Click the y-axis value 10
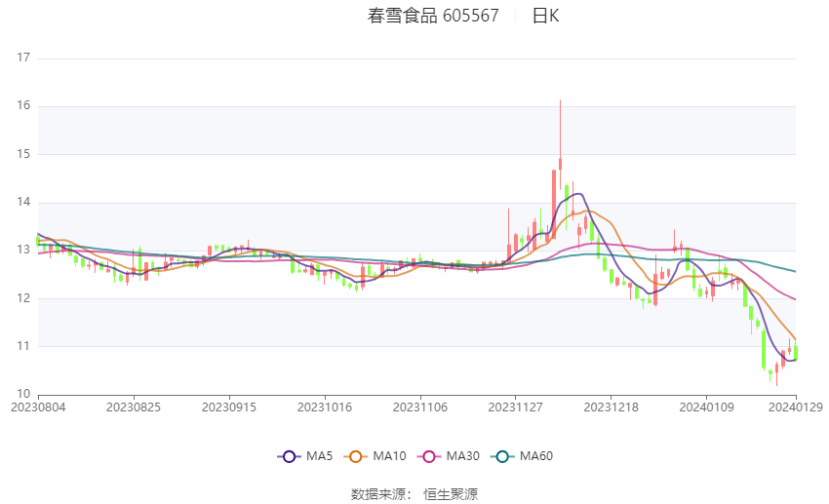829x504 pixels. pos(23,394)
